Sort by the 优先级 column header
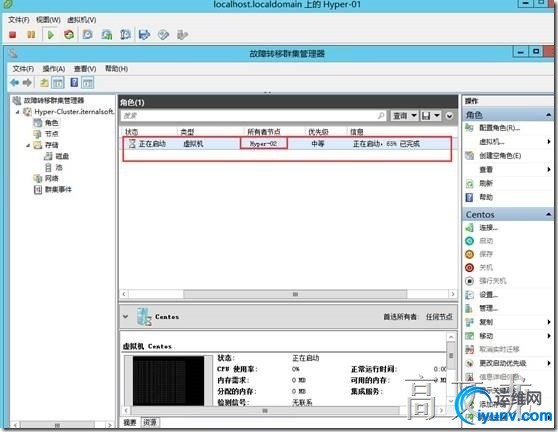This screenshot has width=558, height=432. pos(318,132)
